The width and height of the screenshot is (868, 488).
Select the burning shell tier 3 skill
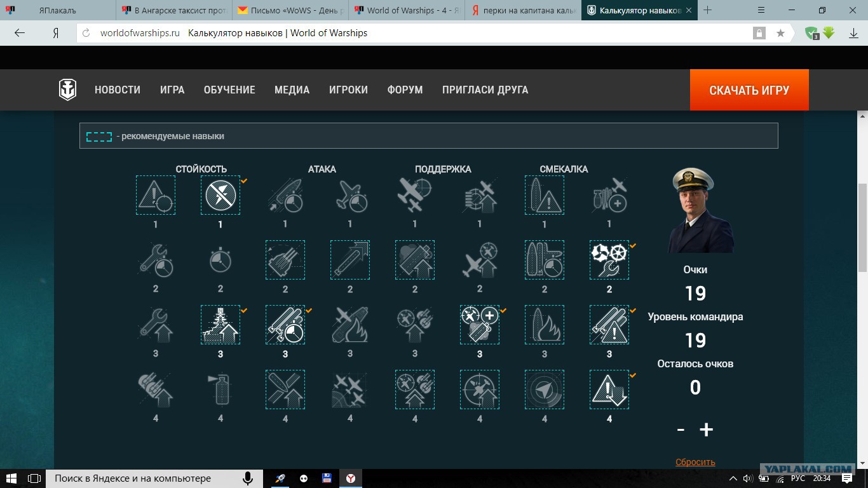pyautogui.click(x=545, y=325)
